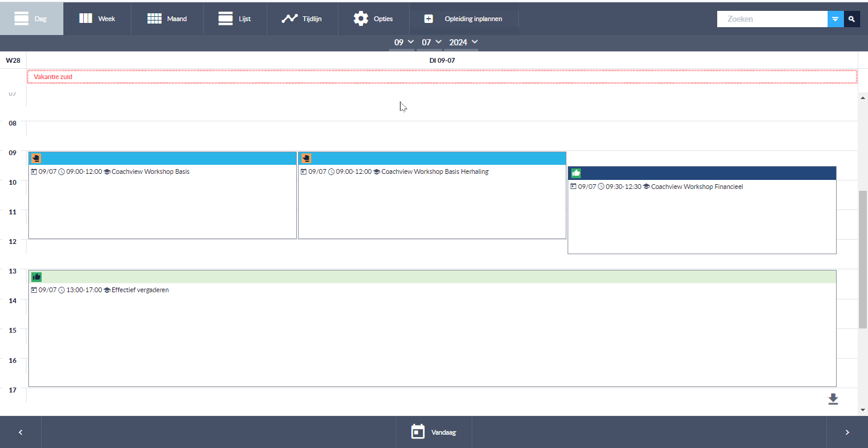Click the vertical scrollbar thumb

pos(863,260)
